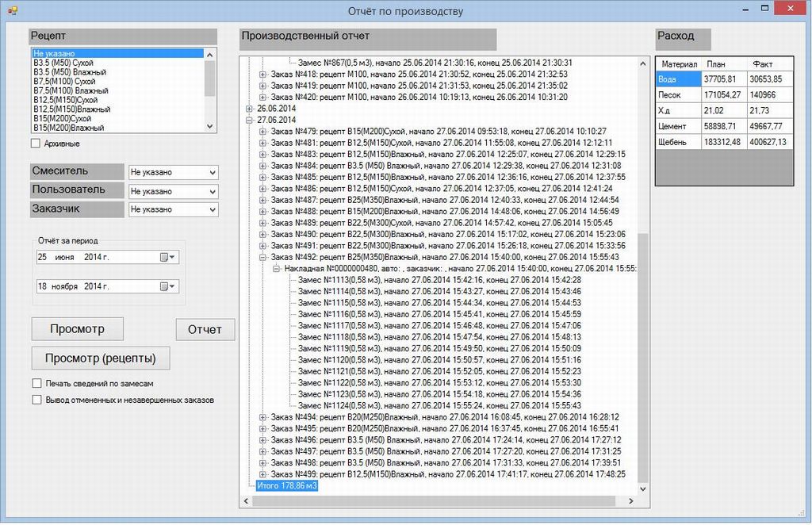812x525 pixels.
Task: Open calendar icon for start date 25 июня
Action: tap(167, 257)
